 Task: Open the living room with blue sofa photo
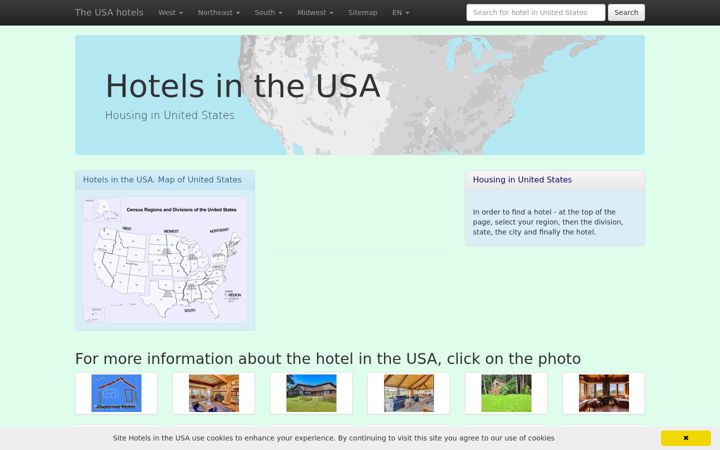click(409, 393)
